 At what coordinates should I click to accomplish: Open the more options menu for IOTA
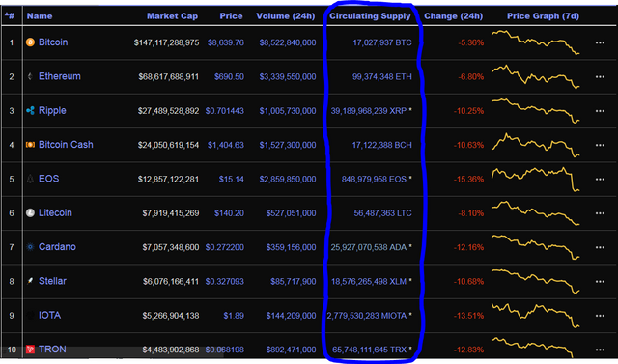tap(600, 316)
